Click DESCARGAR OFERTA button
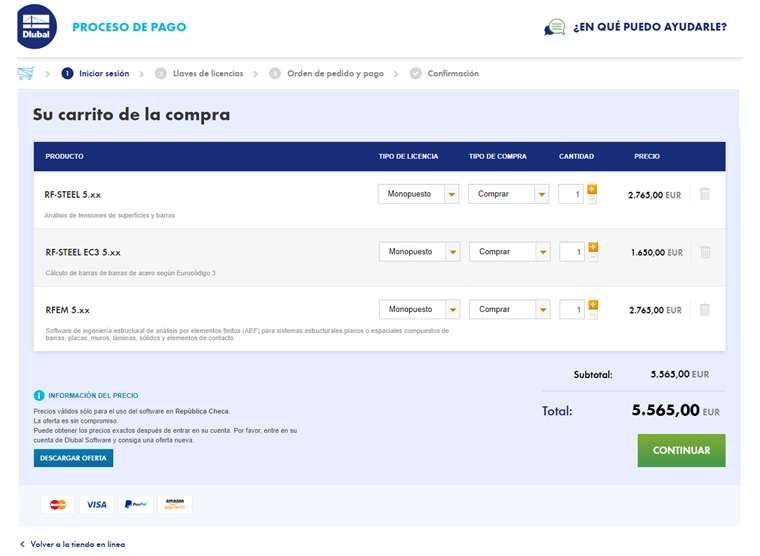 point(73,458)
